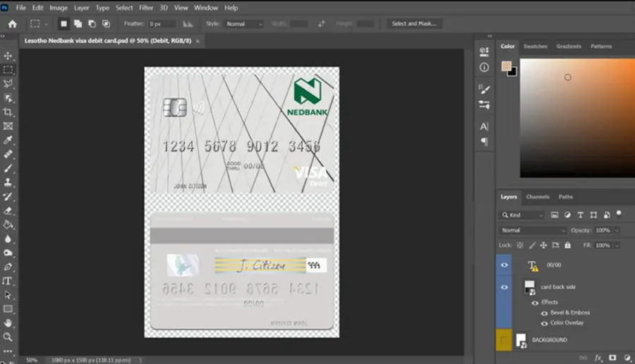
Task: Select the Eyedropper tool
Action: pyautogui.click(x=8, y=140)
